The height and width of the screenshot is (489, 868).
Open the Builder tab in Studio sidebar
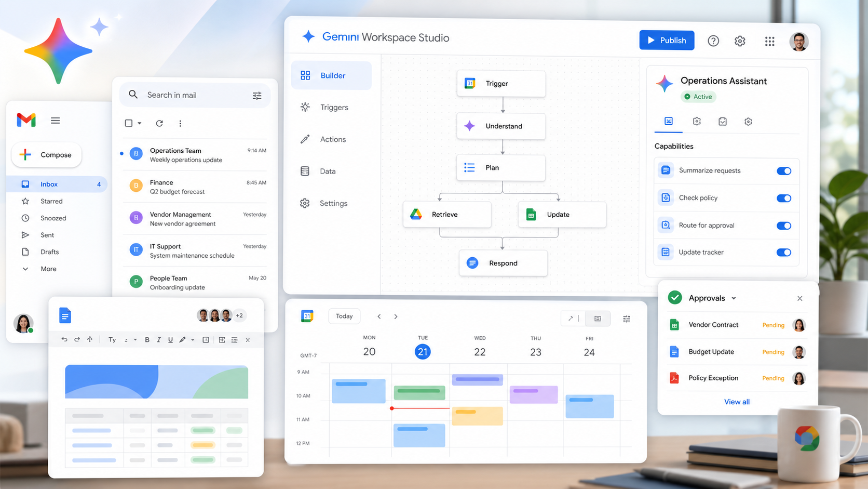pyautogui.click(x=331, y=75)
